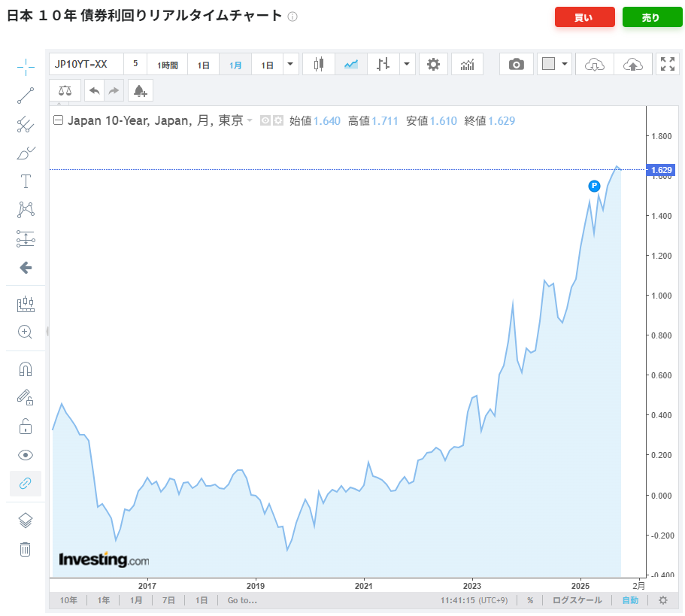Toggle percentage scale button
This screenshot has height=616, width=685.
click(x=530, y=600)
